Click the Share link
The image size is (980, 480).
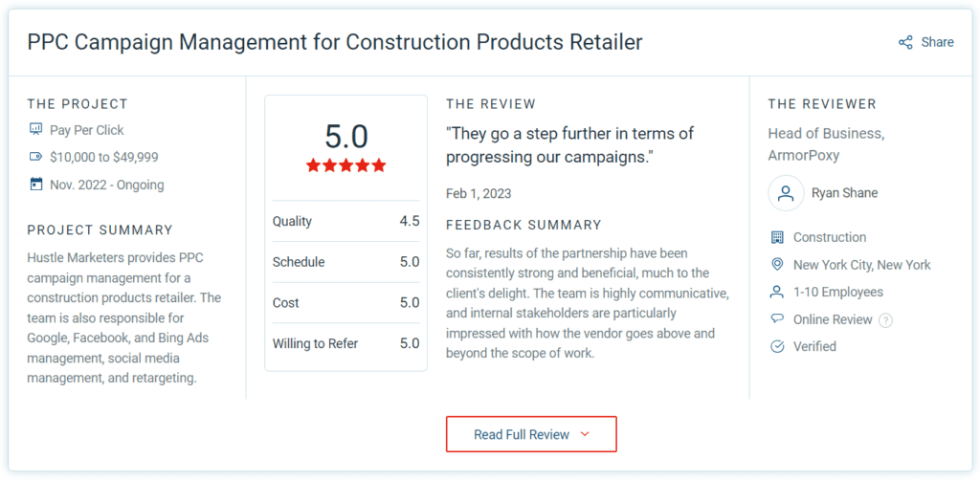click(x=937, y=42)
